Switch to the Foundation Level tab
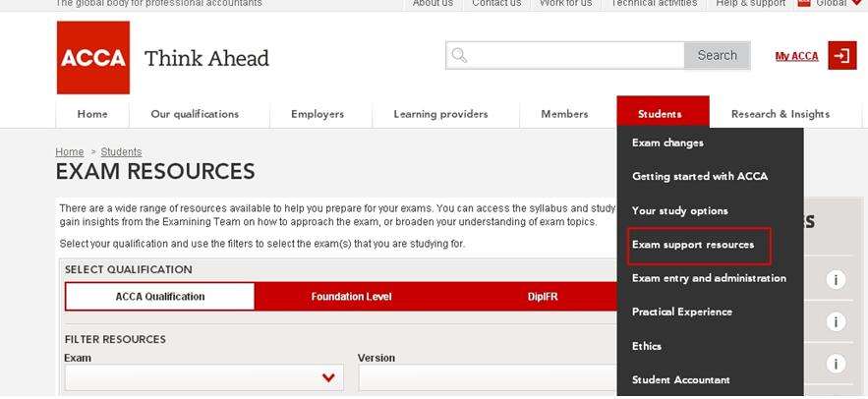 click(351, 297)
